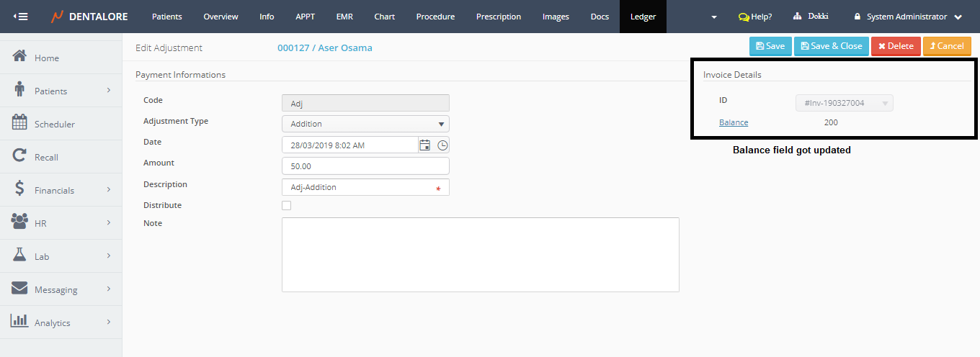Open the Scheduler calendar icon in sidebar
Viewport: 980px width, 357px height.
click(20, 123)
